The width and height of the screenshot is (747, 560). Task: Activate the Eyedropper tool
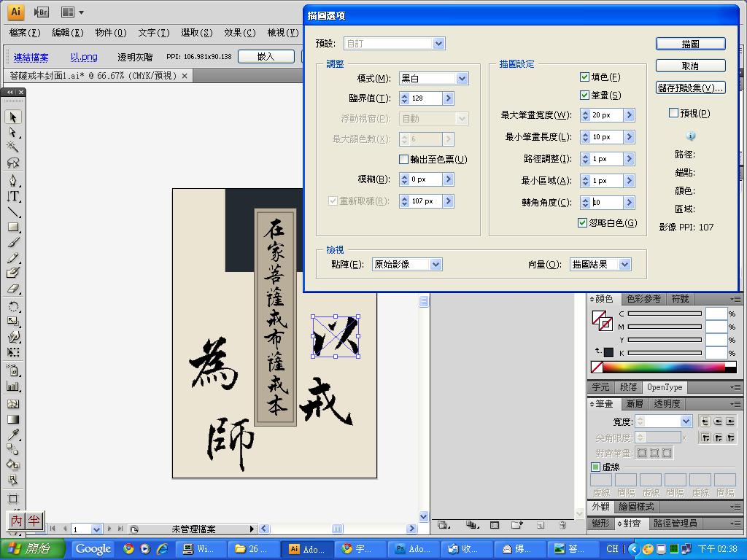13,435
